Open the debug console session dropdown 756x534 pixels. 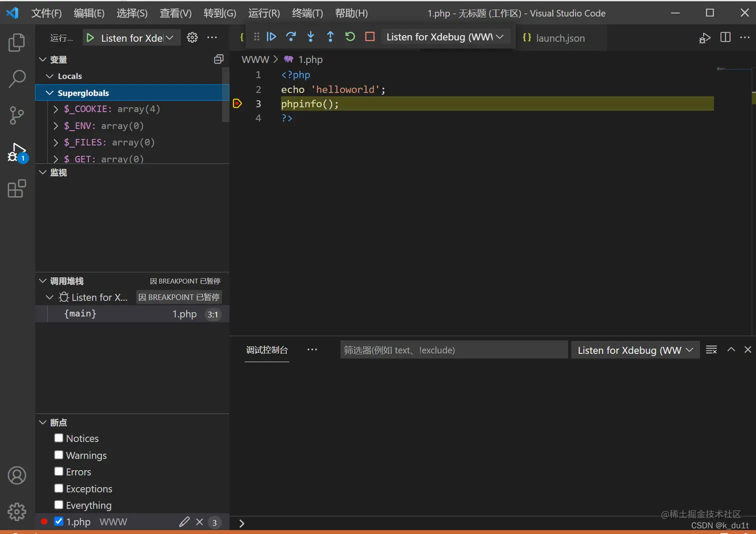tap(635, 350)
